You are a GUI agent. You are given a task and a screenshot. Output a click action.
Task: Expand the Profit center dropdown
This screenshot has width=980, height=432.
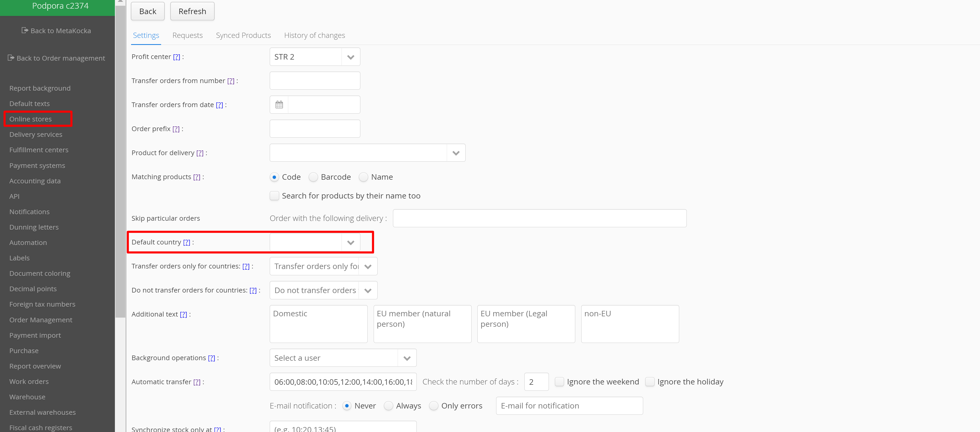point(350,57)
